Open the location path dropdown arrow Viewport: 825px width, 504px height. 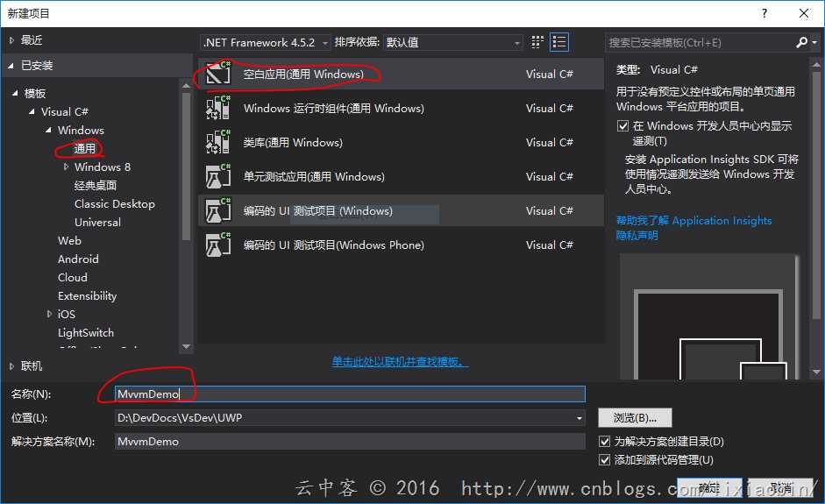coord(580,418)
